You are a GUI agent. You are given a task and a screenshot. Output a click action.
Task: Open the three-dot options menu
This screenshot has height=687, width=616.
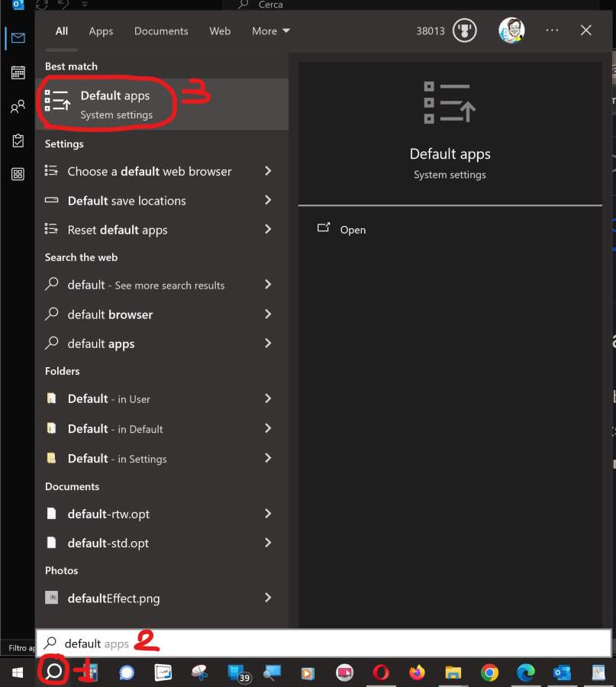[553, 31]
